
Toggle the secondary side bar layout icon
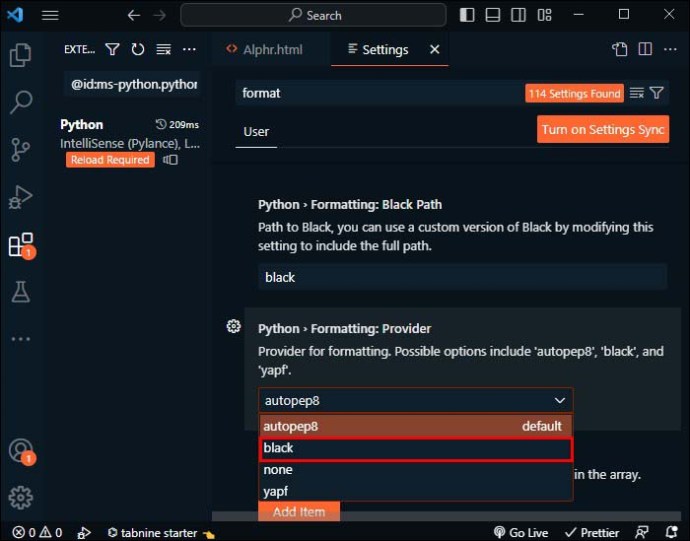tap(518, 15)
